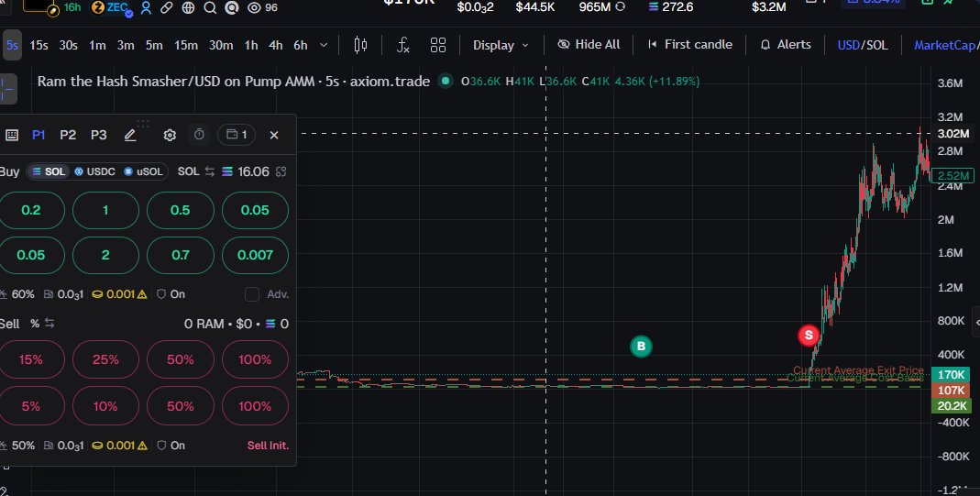Click the green B buy marker on chart
The image size is (980, 496).
coord(641,346)
